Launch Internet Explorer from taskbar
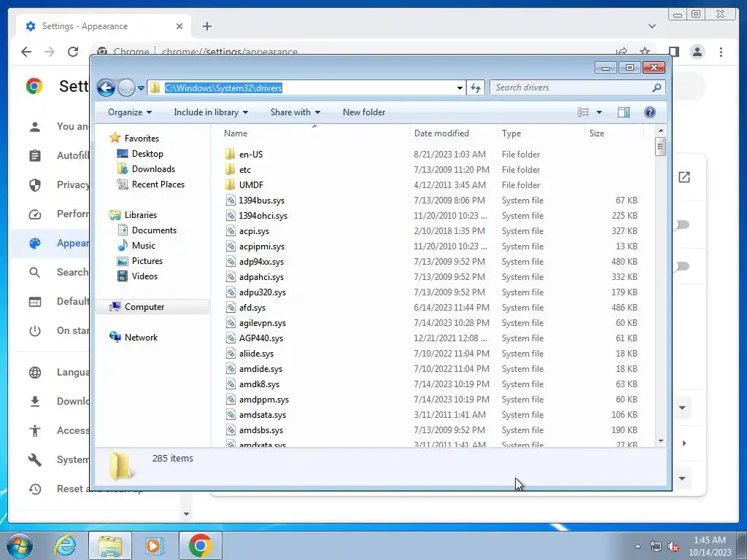This screenshot has height=560, width=747. point(65,545)
